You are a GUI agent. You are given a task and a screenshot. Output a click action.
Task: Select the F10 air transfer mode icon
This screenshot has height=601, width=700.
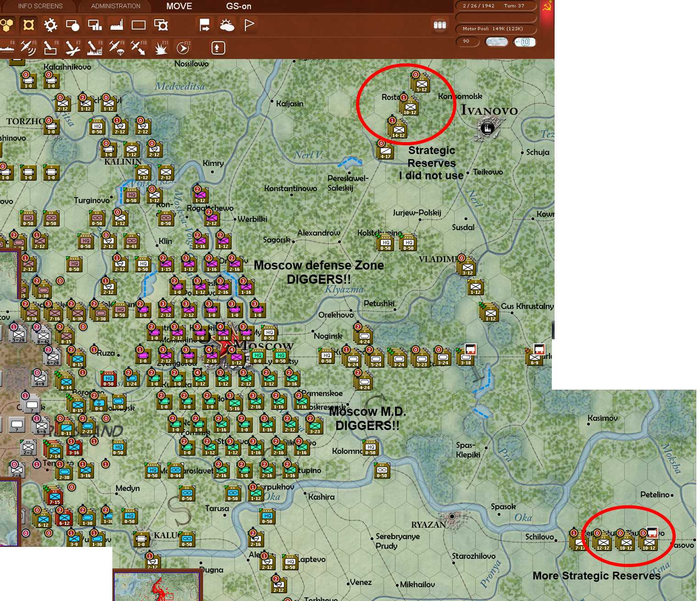click(x=139, y=47)
